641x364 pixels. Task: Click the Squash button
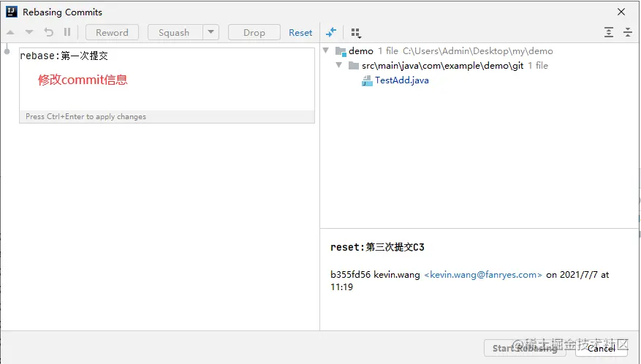[175, 32]
